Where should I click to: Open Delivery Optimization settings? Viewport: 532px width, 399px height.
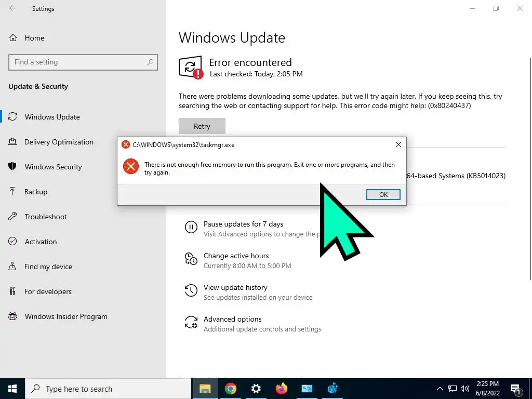[59, 142]
